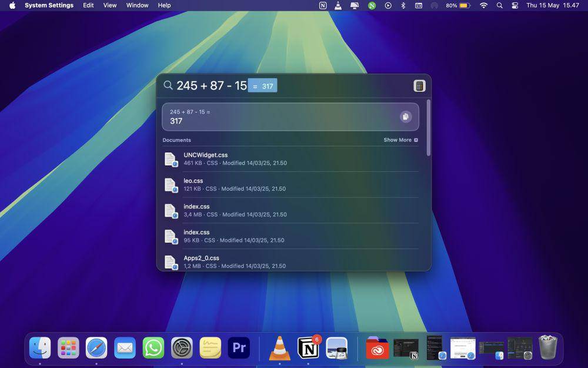Open the Wi-Fi status menu

pos(484,5)
